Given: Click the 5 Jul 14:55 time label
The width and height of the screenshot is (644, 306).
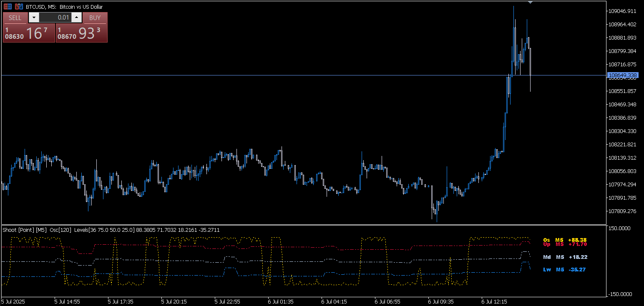Looking at the screenshot, I should tap(67, 301).
